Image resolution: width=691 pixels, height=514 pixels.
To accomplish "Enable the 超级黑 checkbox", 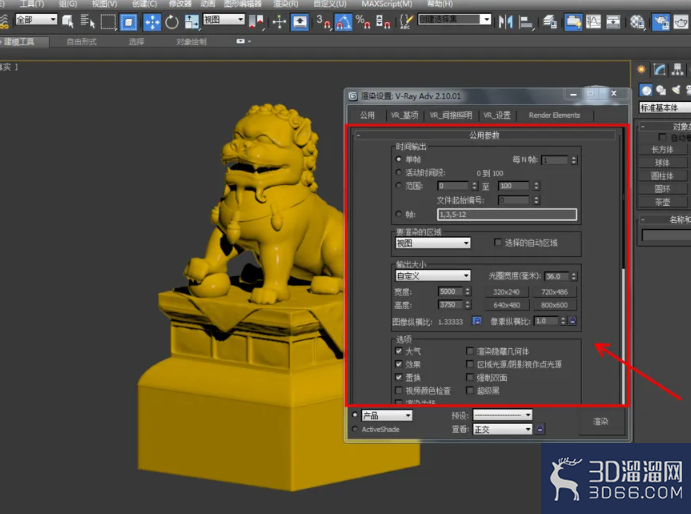I will click(470, 391).
